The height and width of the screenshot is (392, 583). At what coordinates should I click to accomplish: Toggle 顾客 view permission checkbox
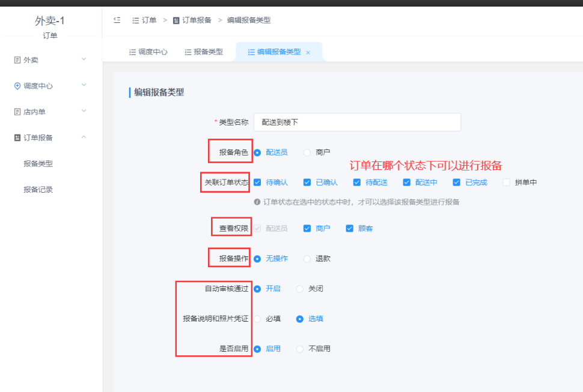(350, 228)
